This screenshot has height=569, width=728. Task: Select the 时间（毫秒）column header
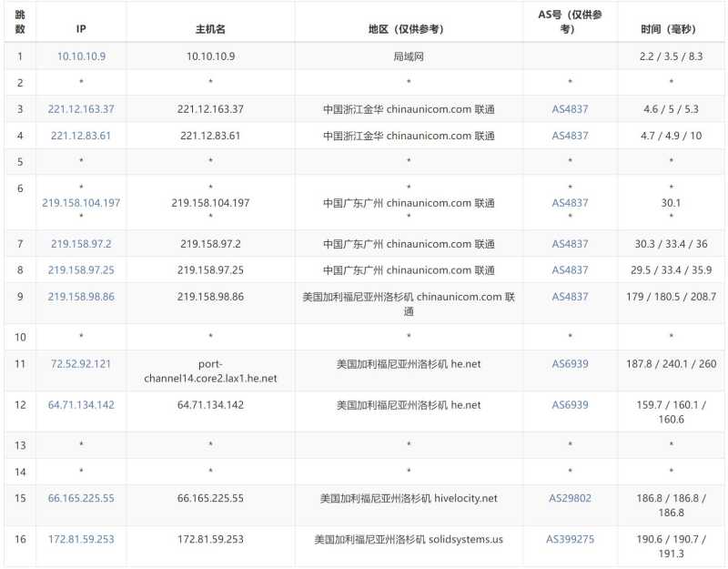coord(670,28)
